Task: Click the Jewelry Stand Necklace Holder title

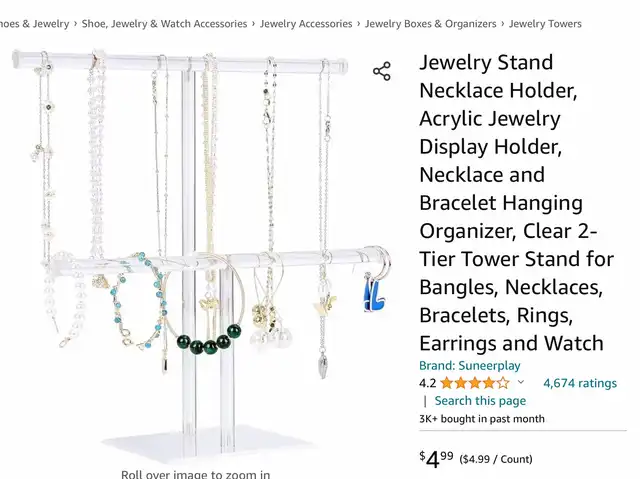Action: tap(516, 203)
